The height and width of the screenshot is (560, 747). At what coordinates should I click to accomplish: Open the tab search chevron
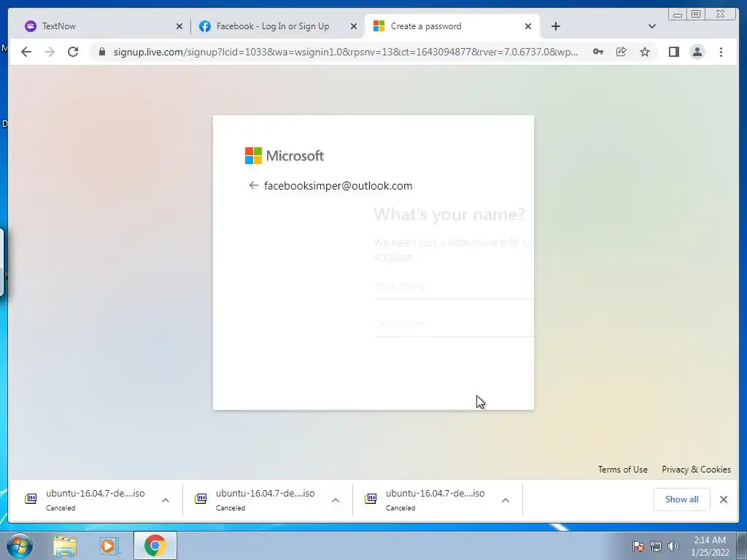coord(652,26)
